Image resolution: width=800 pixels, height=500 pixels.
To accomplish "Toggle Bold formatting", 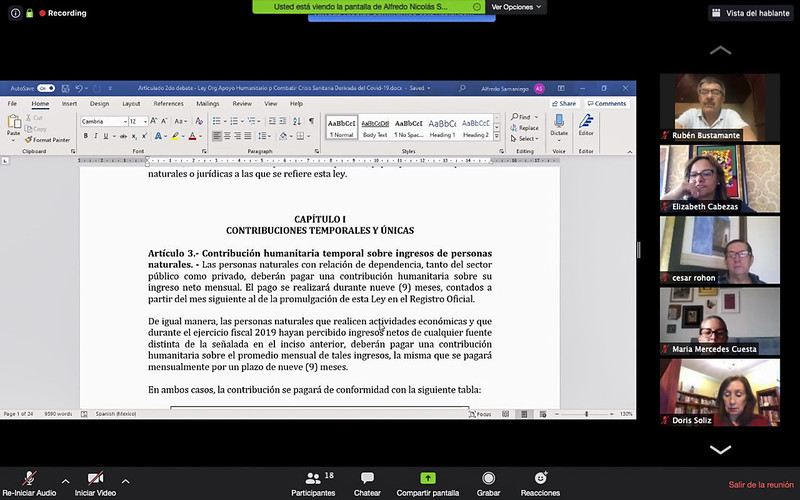I will tap(86, 136).
